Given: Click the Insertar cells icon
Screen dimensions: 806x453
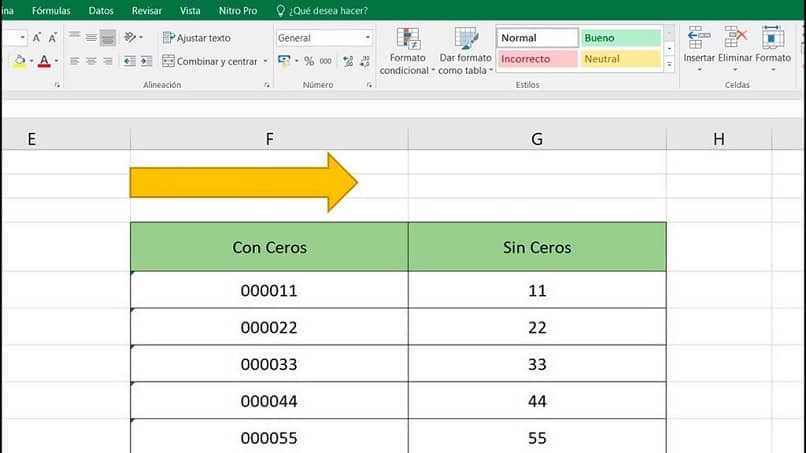Looking at the screenshot, I should [x=699, y=38].
